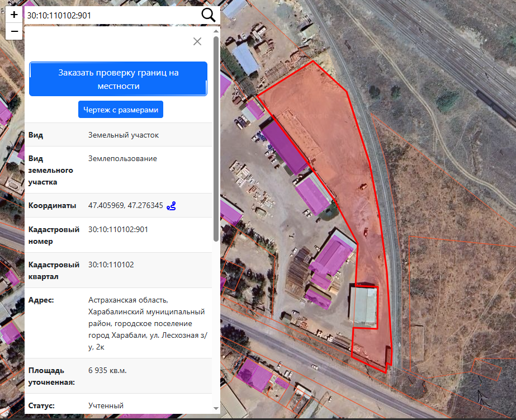Zoom in the map with plus button
Image resolution: width=516 pixels, height=420 pixels.
coord(14,15)
